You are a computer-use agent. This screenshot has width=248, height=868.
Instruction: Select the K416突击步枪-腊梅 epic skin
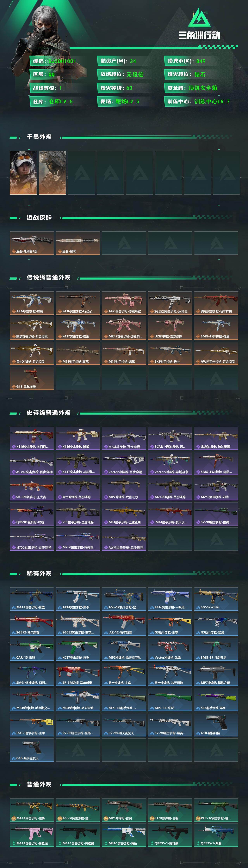coord(78,438)
